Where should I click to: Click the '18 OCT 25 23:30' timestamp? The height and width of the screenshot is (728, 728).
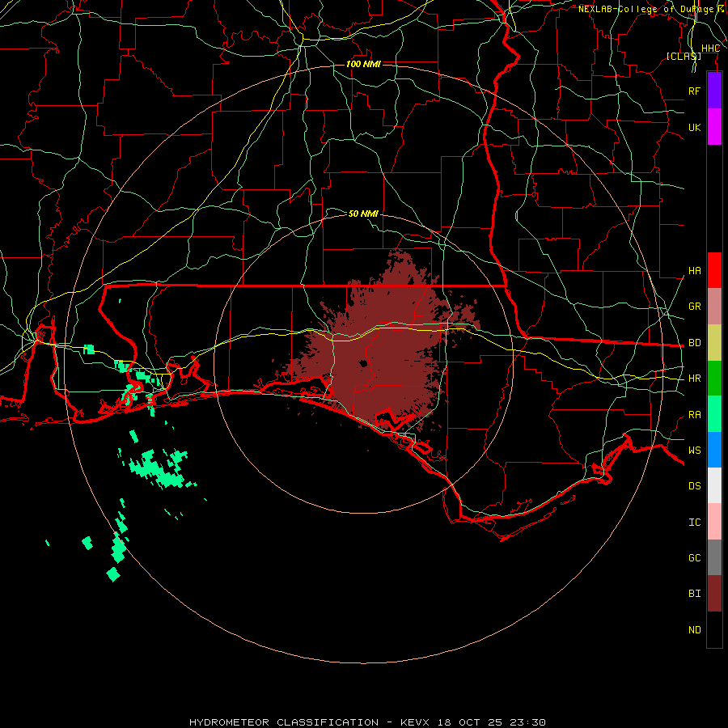492,722
